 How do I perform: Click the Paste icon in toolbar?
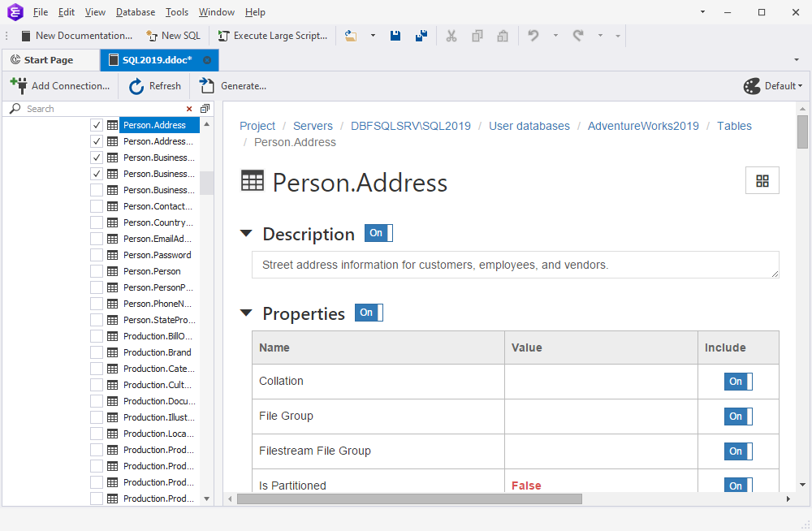(x=503, y=36)
